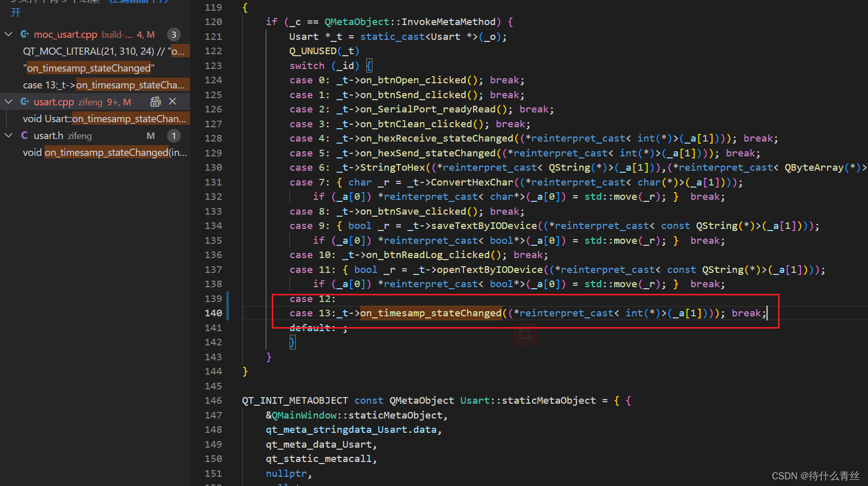Click highlighted 'on_timesamp_stateChanged' on line 140
Viewport: 868px width, 486px height.
click(x=431, y=313)
